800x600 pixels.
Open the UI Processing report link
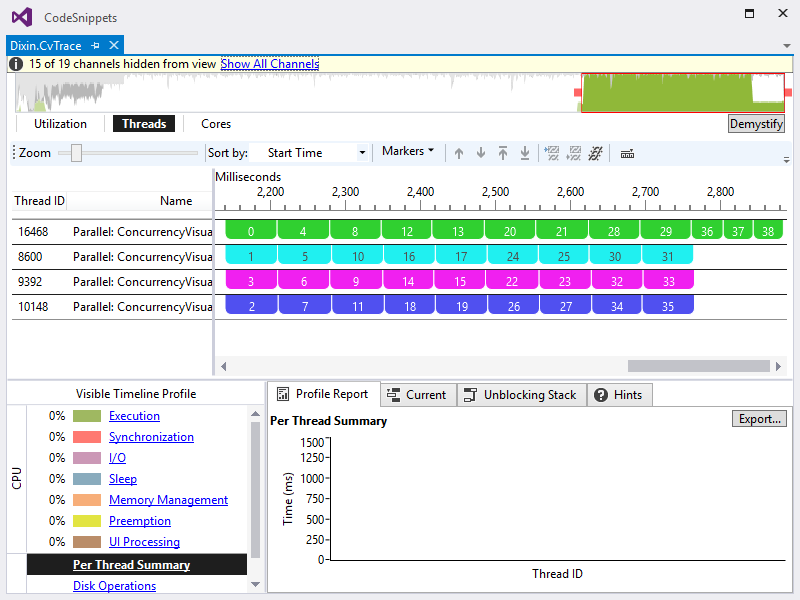144,541
